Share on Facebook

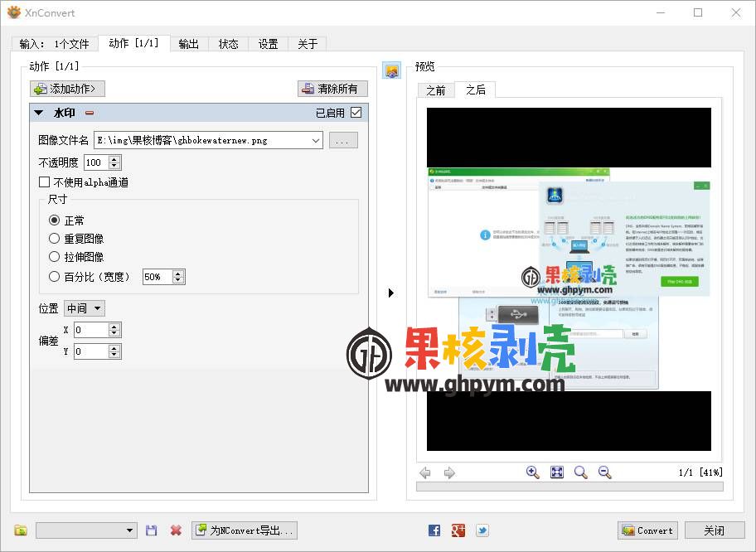[434, 530]
